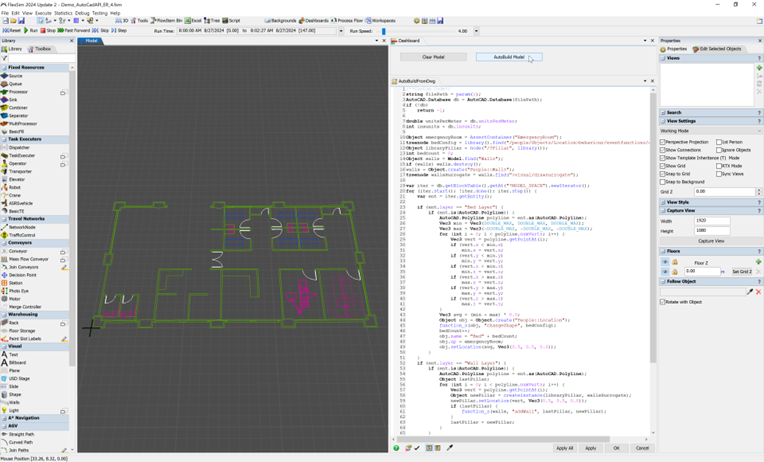Image resolution: width=764 pixels, height=462 pixels.
Task: Open the Script console
Action: pos(231,20)
